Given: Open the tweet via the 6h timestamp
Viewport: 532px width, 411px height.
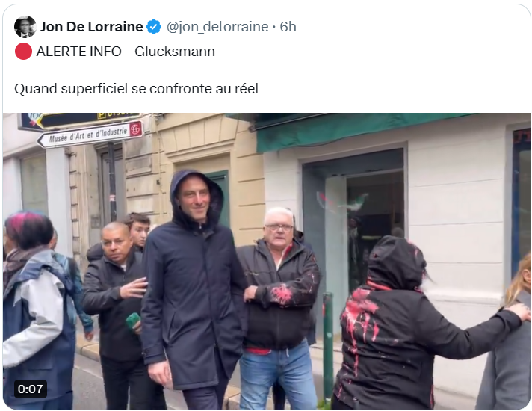Looking at the screenshot, I should (x=288, y=27).
